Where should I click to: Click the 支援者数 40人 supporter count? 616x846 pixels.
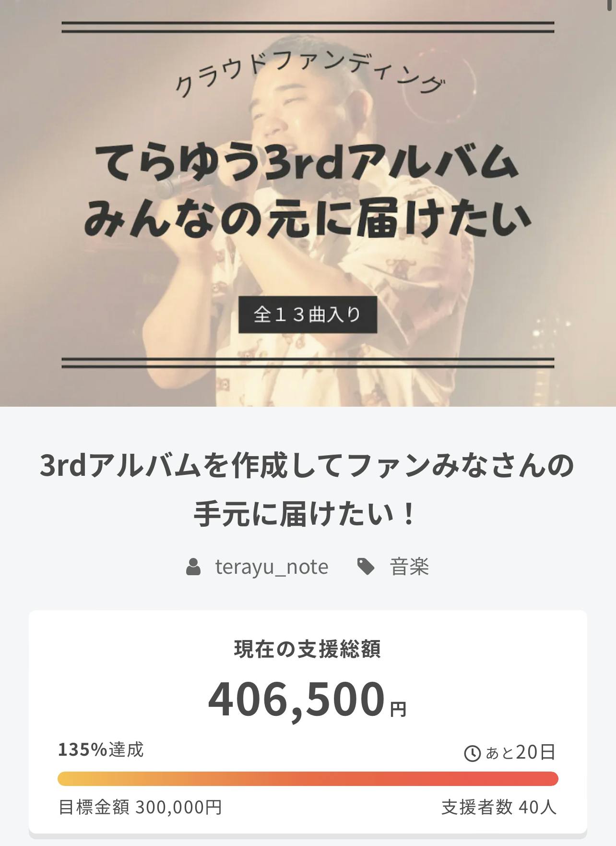coord(499,808)
